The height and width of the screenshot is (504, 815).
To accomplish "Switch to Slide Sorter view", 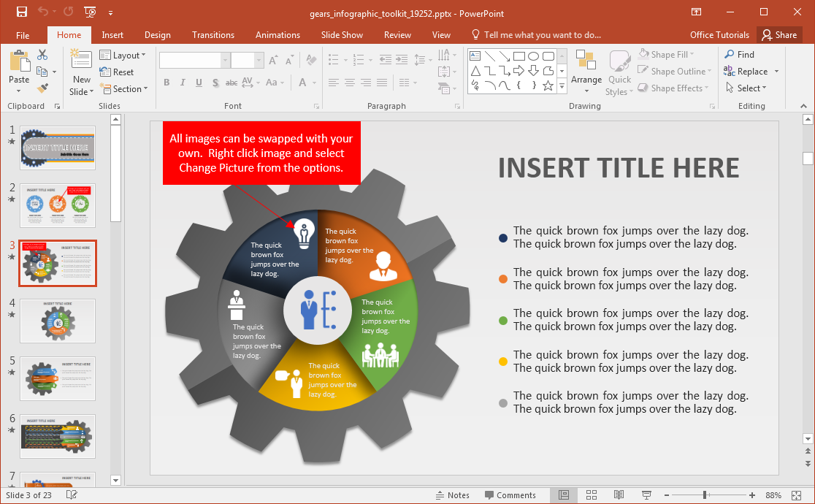I will (x=592, y=495).
